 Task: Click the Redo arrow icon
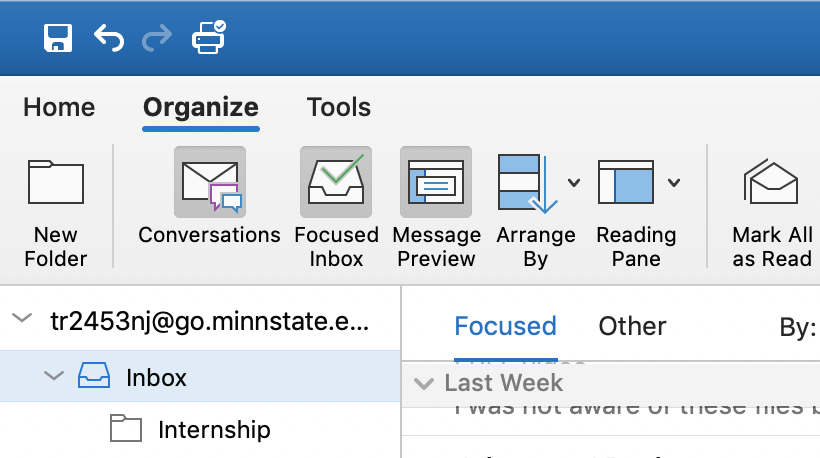(157, 38)
